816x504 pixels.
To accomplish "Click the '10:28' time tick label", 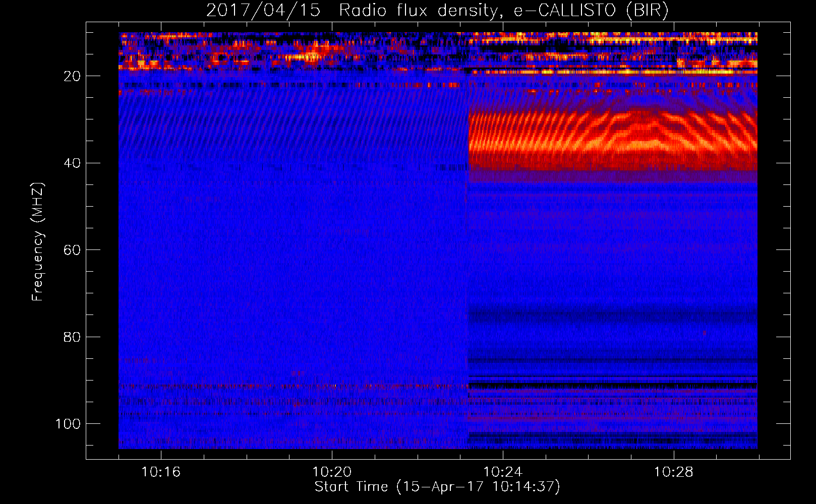I will pos(674,472).
